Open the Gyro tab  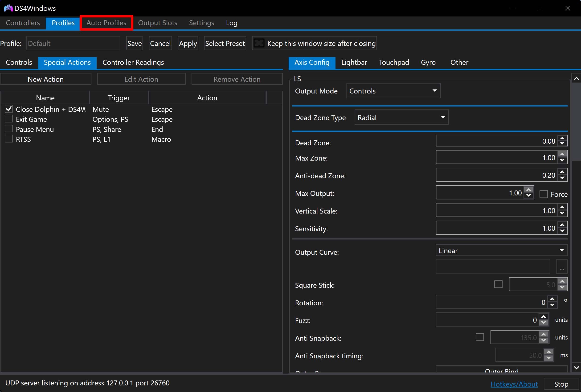point(428,62)
